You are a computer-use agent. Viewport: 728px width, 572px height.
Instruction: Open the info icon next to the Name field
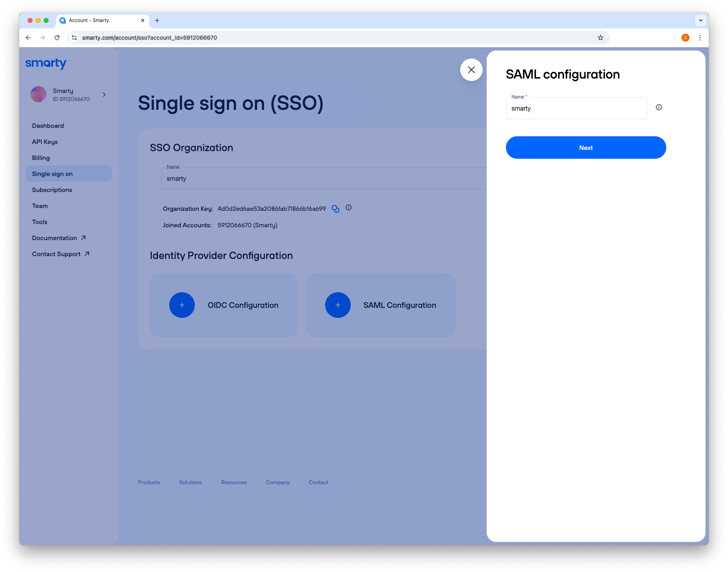659,107
